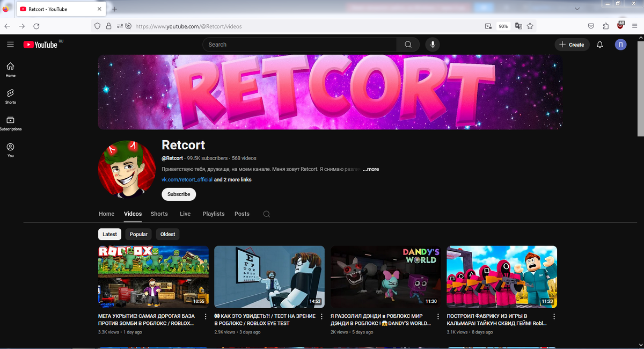This screenshot has width=644, height=349.
Task: Start voice search with microphone icon
Action: coord(433,45)
